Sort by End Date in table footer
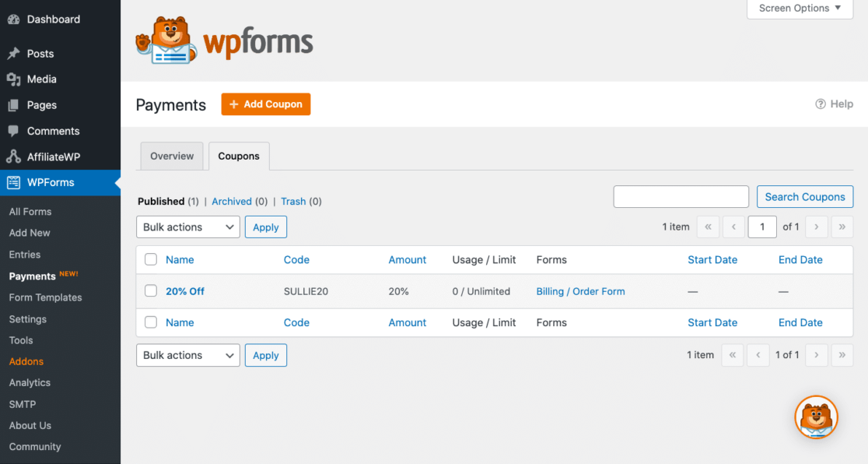The image size is (868, 464). click(800, 322)
